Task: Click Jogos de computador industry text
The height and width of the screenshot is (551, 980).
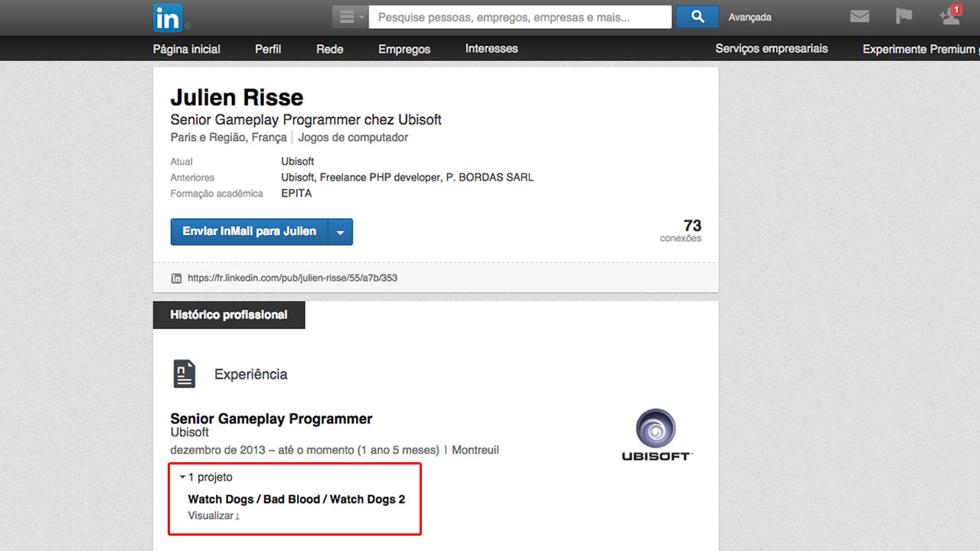Action: (x=353, y=138)
